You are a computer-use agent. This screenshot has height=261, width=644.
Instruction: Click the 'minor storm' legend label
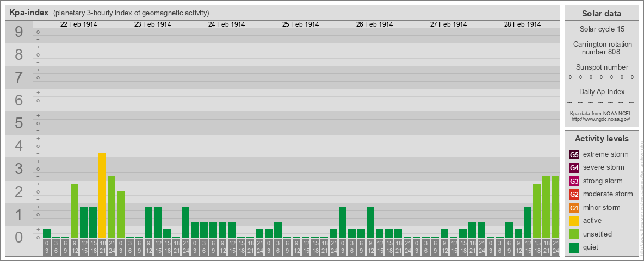602,207
